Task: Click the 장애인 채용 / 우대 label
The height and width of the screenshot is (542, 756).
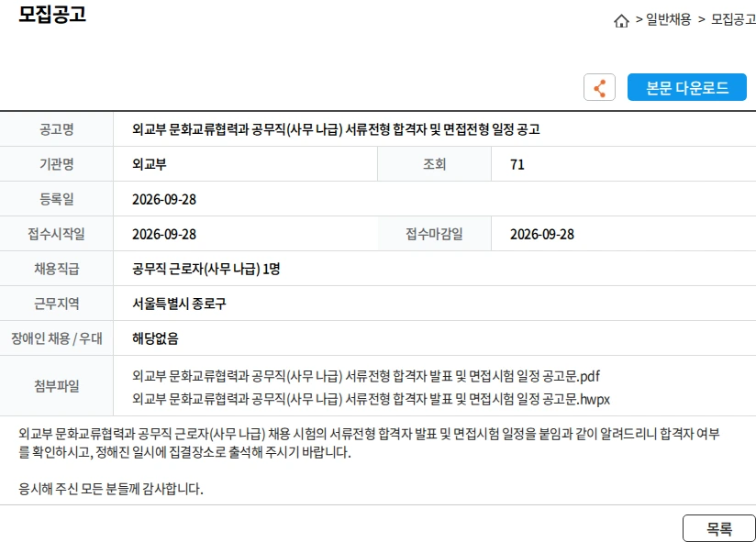Action: [56, 338]
